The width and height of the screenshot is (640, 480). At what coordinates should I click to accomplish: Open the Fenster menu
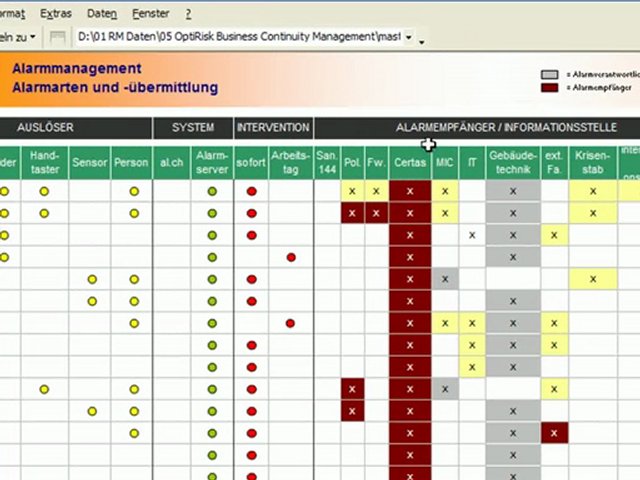click(150, 14)
